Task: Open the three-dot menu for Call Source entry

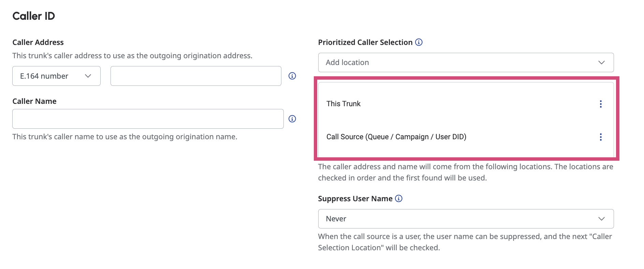Action: click(601, 137)
